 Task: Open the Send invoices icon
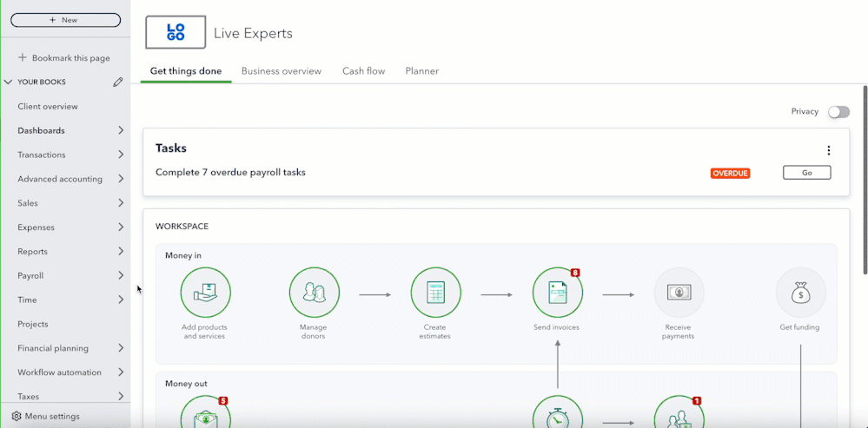pyautogui.click(x=558, y=293)
